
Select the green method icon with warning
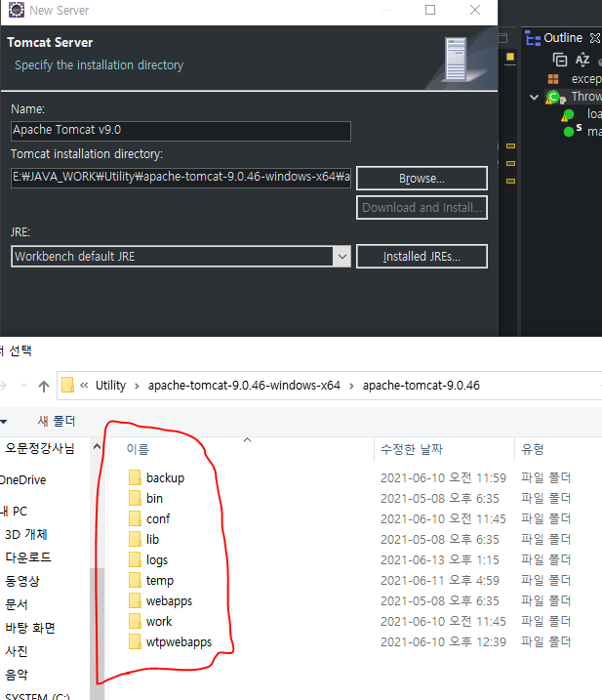(567, 115)
